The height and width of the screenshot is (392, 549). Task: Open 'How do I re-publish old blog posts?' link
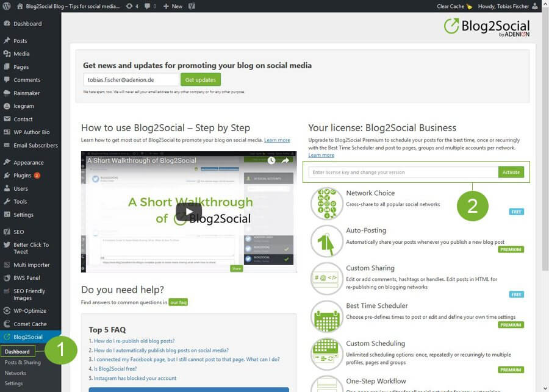click(134, 341)
